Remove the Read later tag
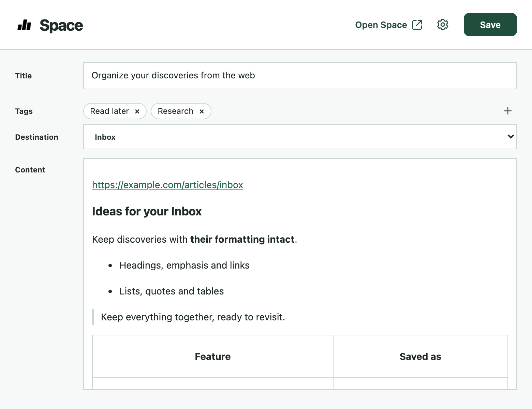Viewport: 532px width, 409px height. (137, 111)
